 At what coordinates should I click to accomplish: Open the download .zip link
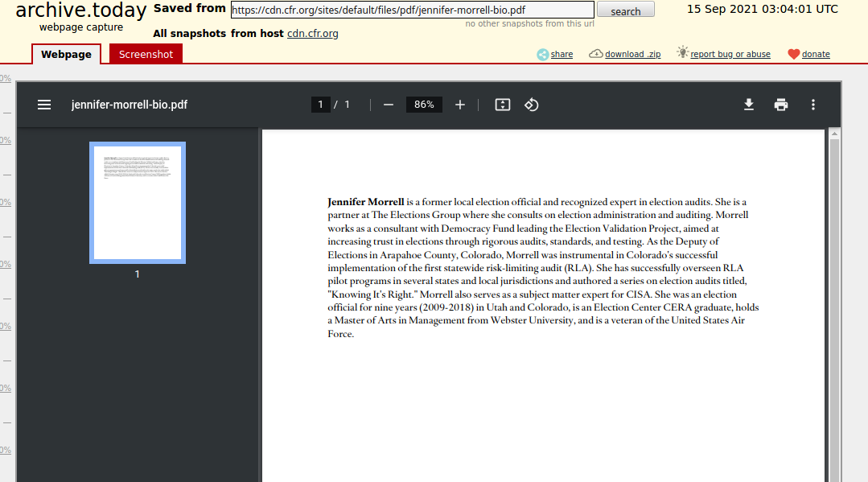pos(633,54)
